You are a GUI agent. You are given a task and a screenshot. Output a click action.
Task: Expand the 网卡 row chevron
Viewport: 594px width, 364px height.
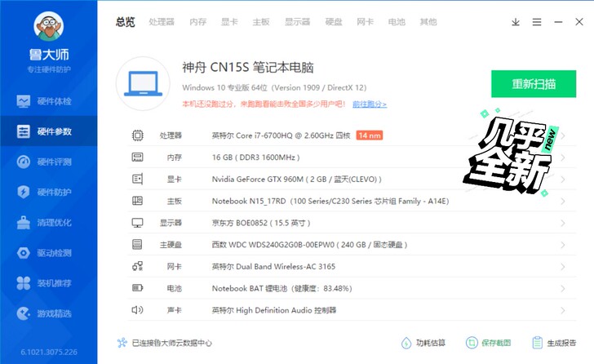click(x=563, y=267)
